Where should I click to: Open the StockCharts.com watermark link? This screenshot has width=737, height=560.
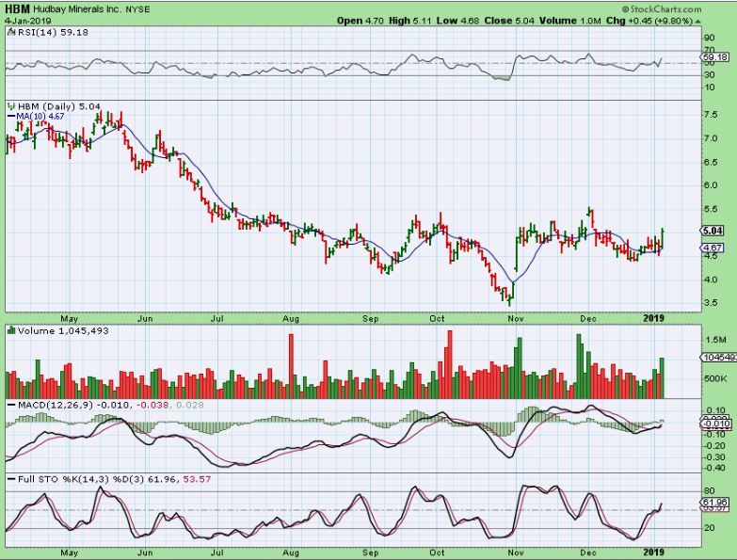tap(662, 8)
